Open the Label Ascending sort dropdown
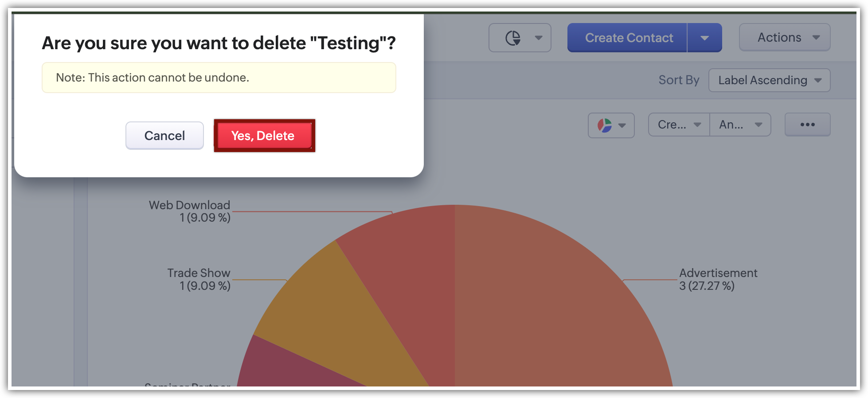The height and width of the screenshot is (398, 868). [x=769, y=80]
